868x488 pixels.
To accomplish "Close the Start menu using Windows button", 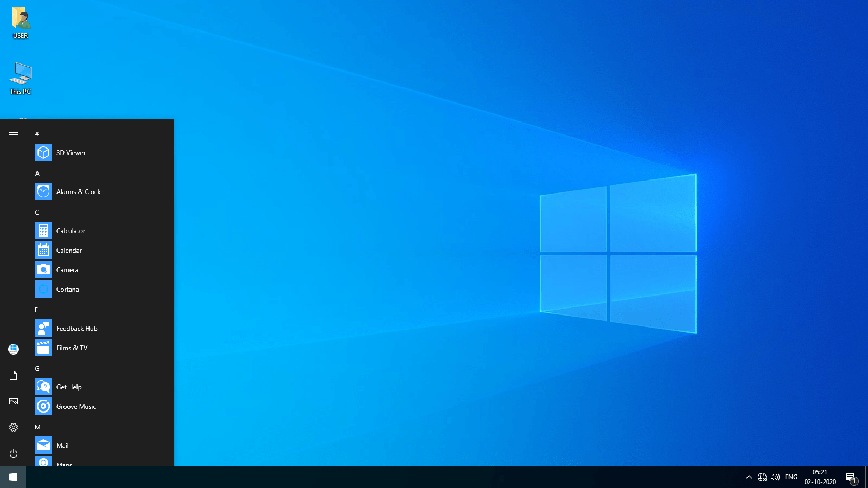I will point(13,477).
